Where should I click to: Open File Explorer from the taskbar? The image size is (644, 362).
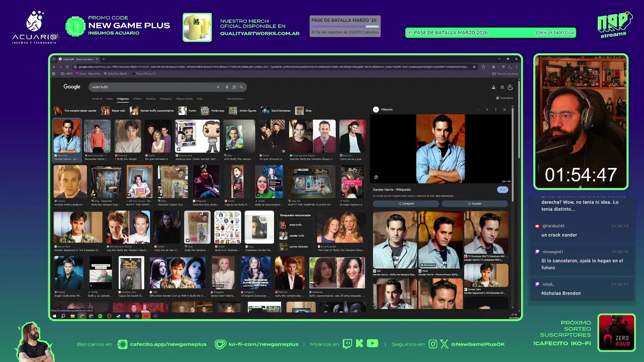click(72, 316)
